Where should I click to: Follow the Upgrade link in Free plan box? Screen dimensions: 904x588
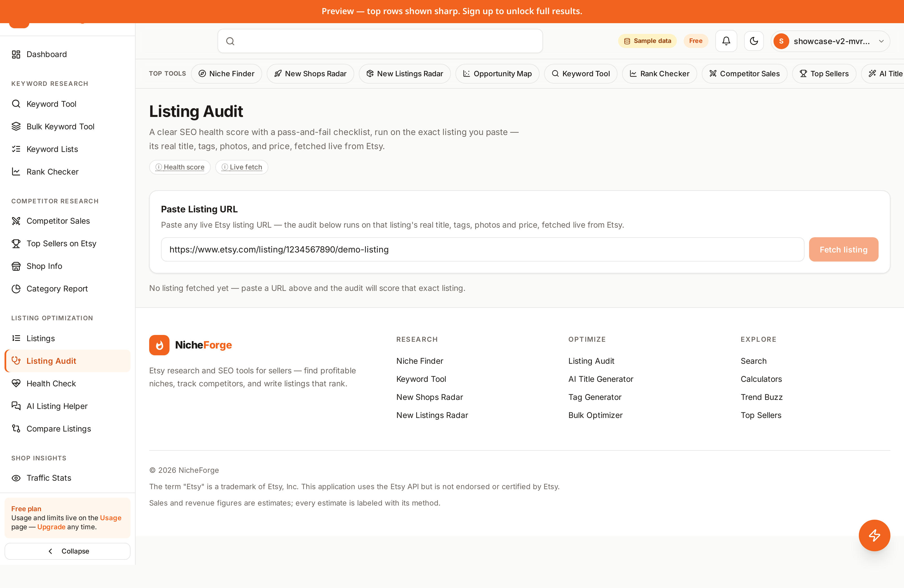click(x=51, y=527)
